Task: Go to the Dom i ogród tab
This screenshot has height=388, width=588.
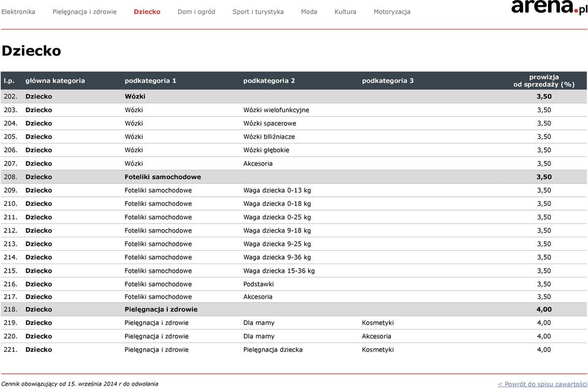Action: coord(197,12)
